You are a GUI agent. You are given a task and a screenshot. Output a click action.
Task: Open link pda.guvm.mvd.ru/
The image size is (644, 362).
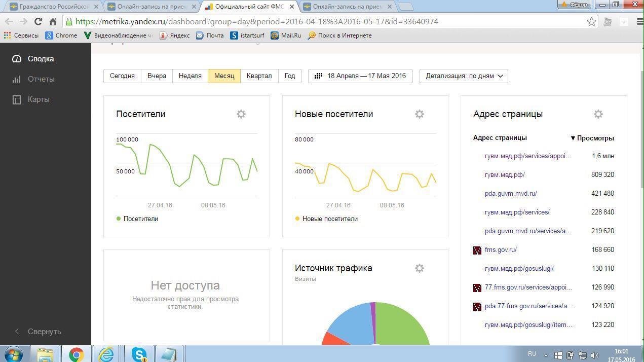(511, 193)
